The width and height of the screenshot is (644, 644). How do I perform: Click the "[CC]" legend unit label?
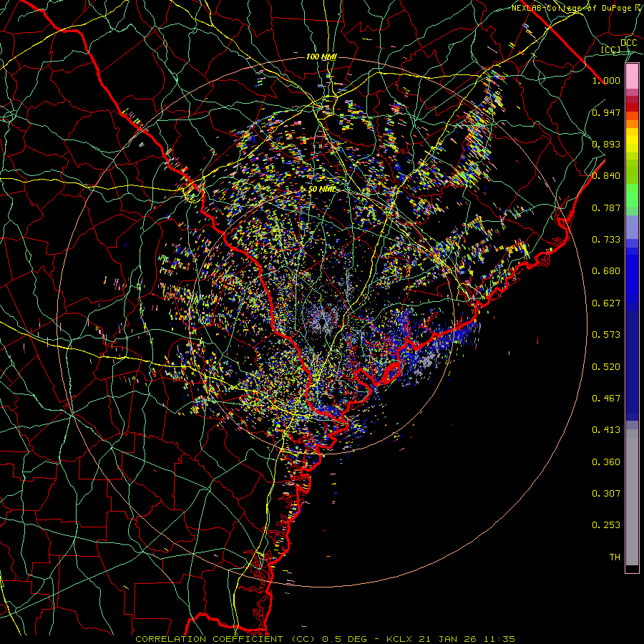pos(611,49)
